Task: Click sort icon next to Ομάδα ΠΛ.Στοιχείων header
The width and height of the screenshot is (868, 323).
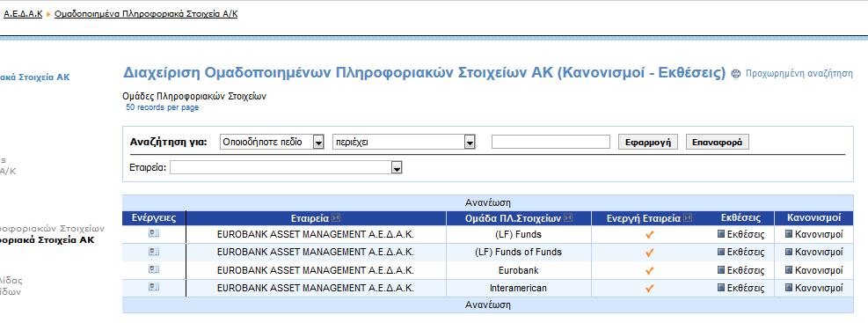Action: click(x=568, y=218)
